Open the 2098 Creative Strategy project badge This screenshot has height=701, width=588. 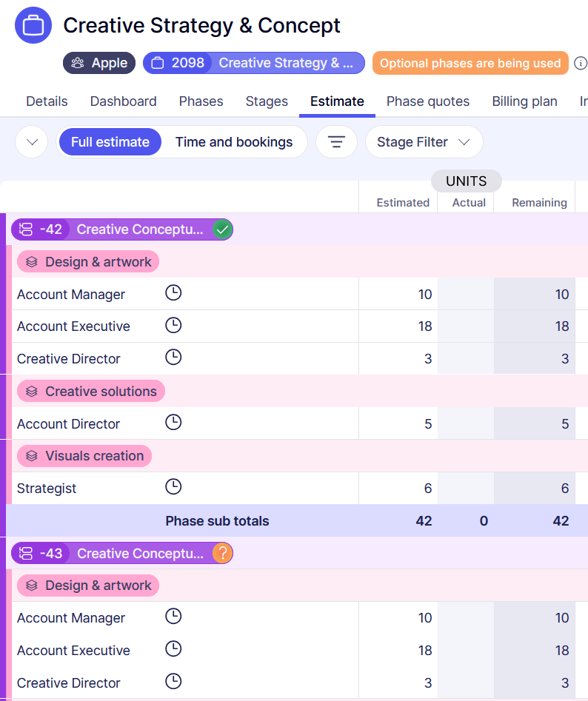[254, 63]
